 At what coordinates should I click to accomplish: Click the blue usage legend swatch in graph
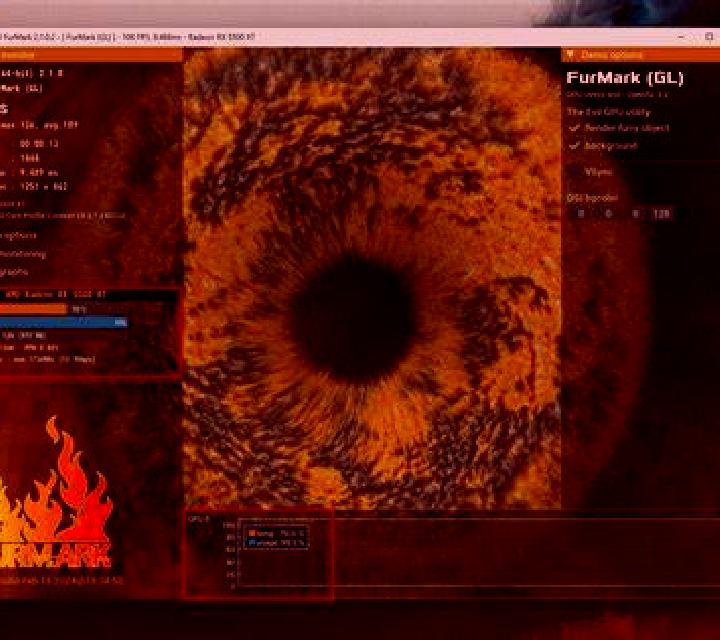(x=252, y=543)
